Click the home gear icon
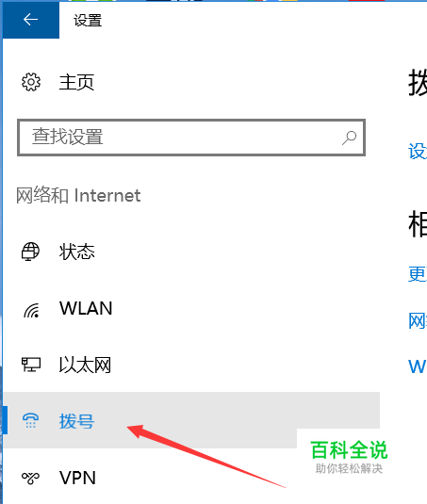This screenshot has width=427, height=504. (x=31, y=82)
